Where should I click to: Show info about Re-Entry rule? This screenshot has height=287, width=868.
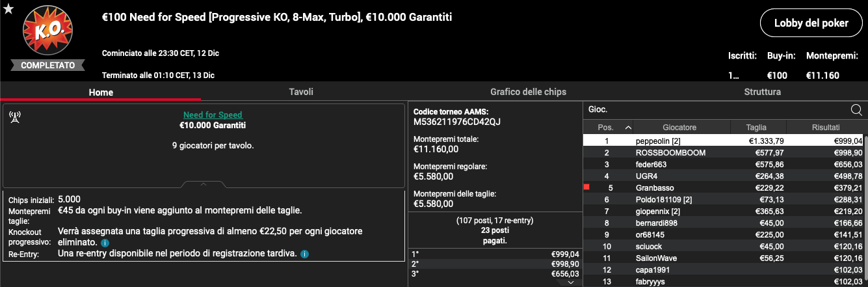click(x=305, y=254)
